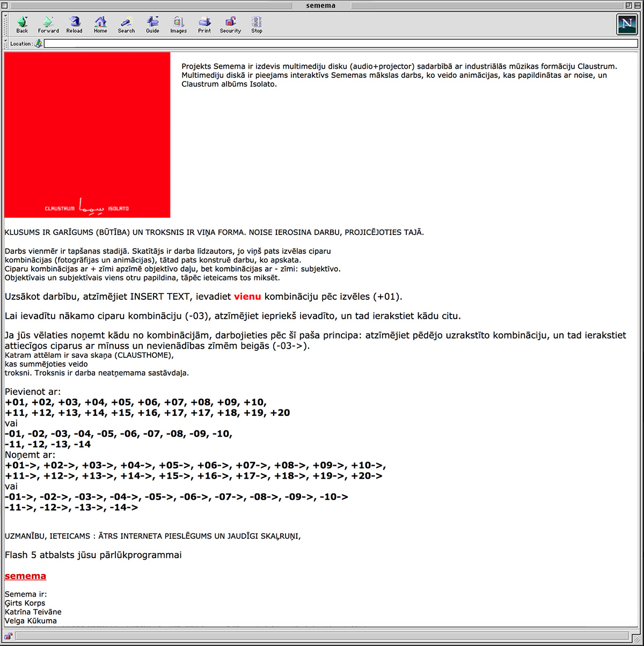Click the code line "-11, -12, -13, -14"
The image size is (644, 646).
48,444
